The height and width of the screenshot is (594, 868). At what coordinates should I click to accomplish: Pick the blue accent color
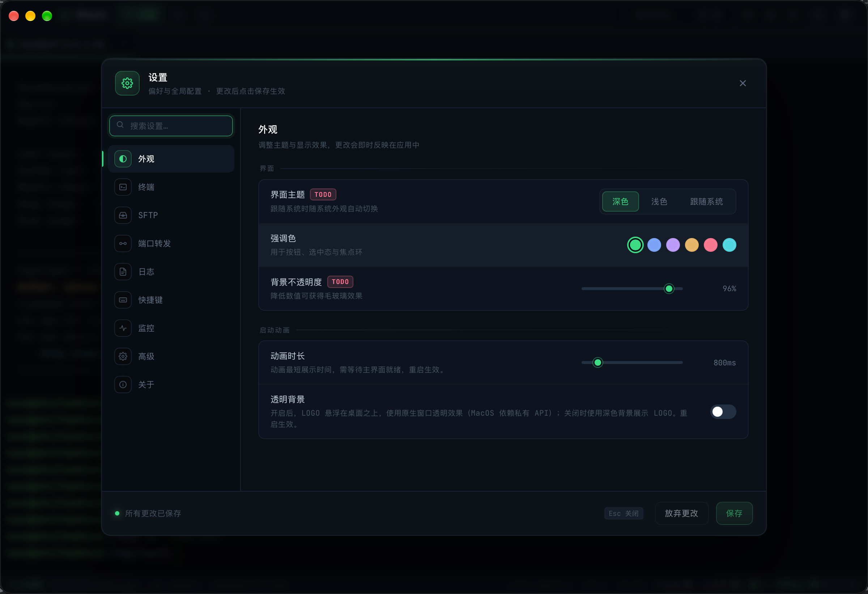tap(654, 245)
